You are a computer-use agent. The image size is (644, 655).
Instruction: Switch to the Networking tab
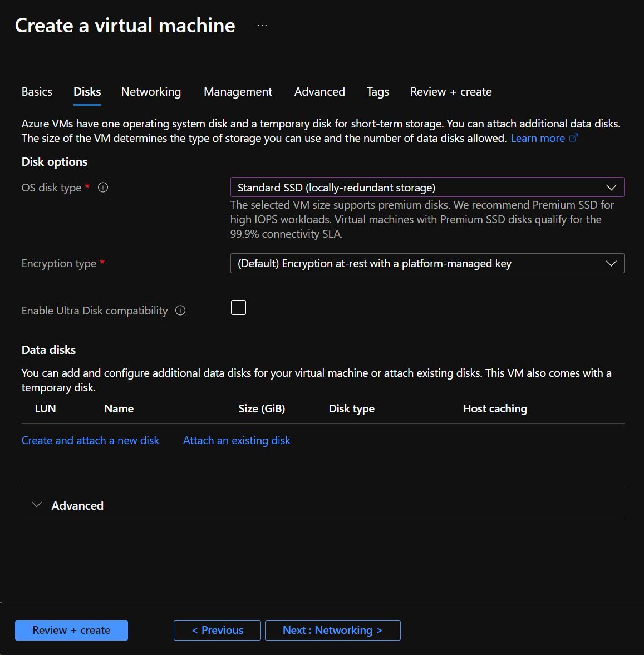[x=151, y=92]
